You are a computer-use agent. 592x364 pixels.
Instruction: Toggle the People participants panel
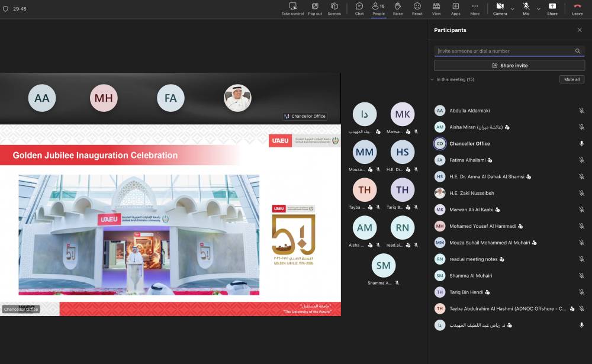(378, 8)
